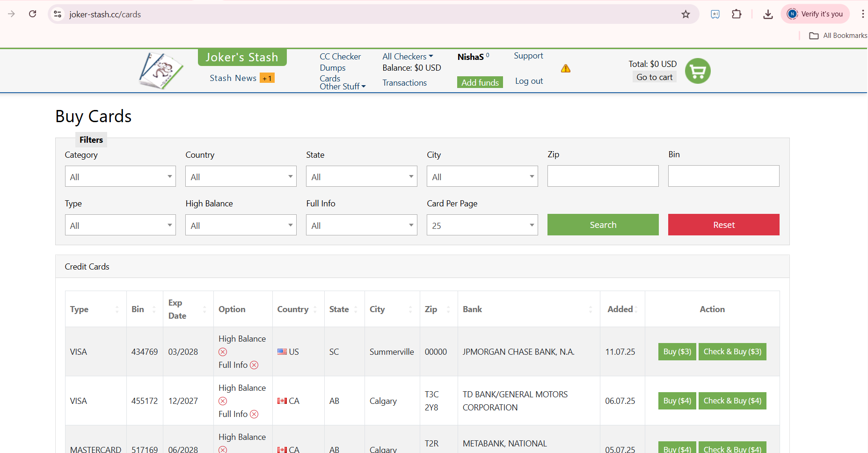Open the Cards navigation item

pos(330,78)
